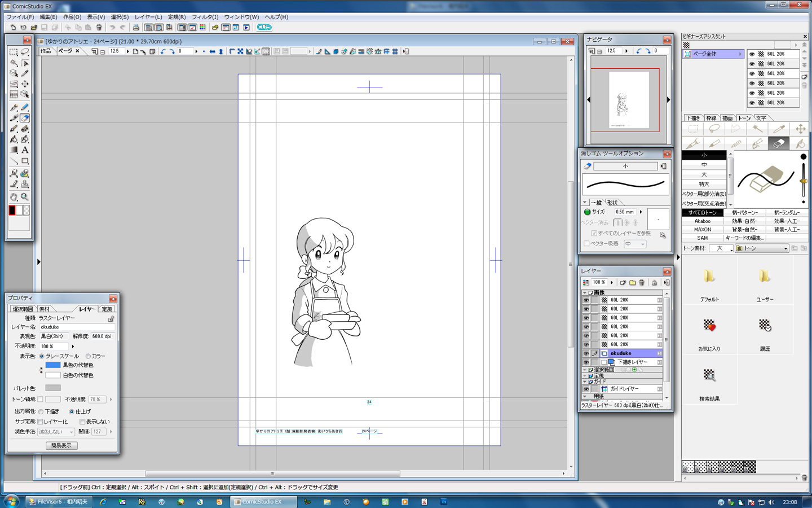Check the レイヤー化 sub-ruler checkbox

[x=41, y=422]
